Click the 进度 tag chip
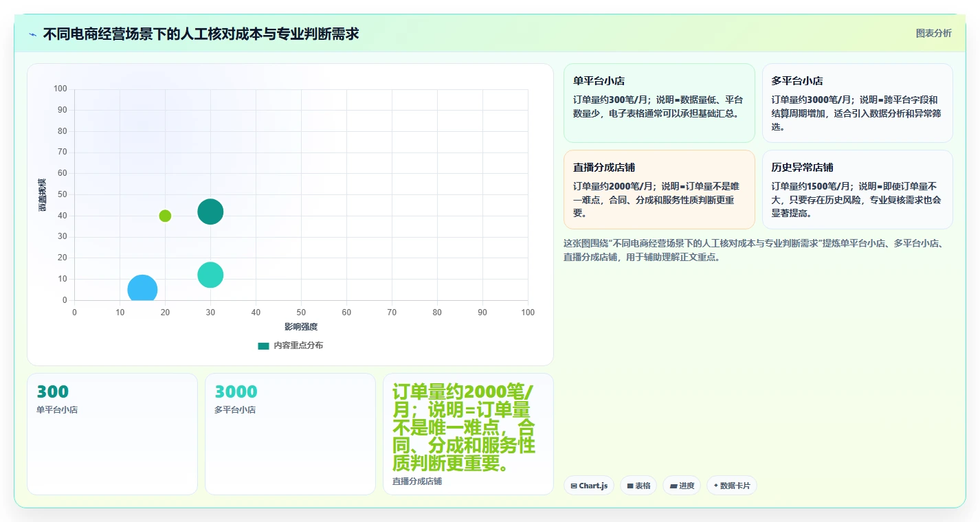 [x=682, y=486]
